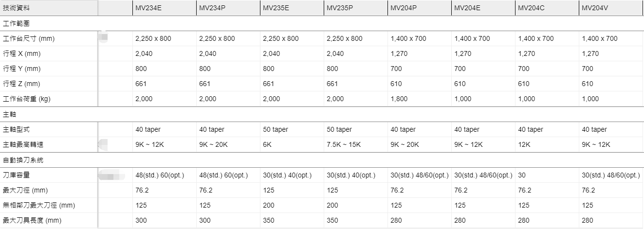Screen dimensions: 644x229
Task: Click the MV204V model header
Action: (595, 8)
